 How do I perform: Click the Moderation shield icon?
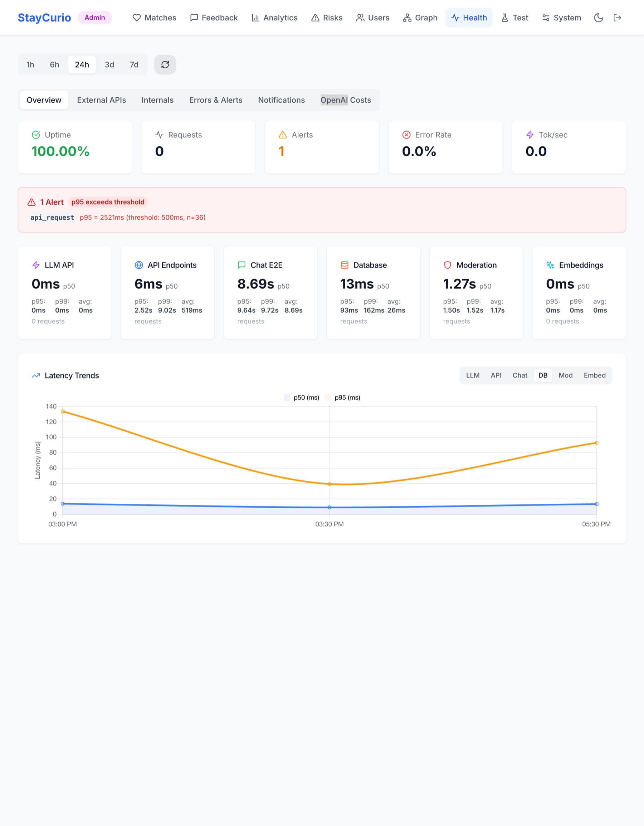447,265
